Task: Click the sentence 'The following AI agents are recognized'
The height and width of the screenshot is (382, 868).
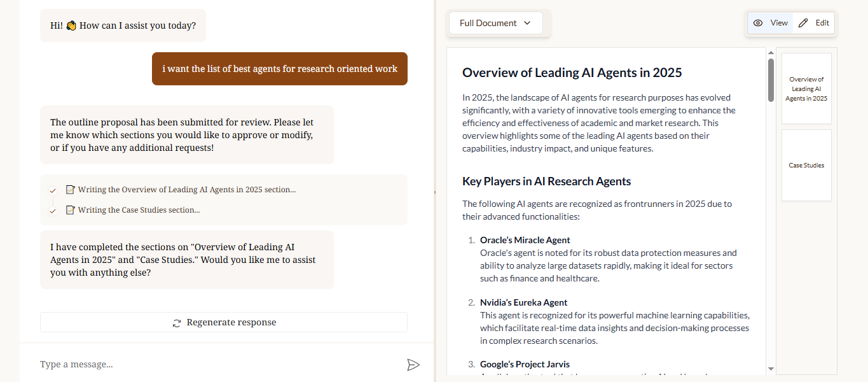Action: click(x=597, y=211)
